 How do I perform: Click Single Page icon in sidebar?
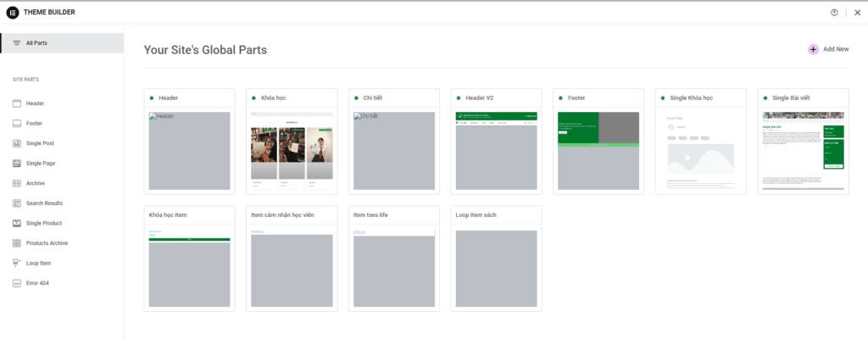[17, 164]
